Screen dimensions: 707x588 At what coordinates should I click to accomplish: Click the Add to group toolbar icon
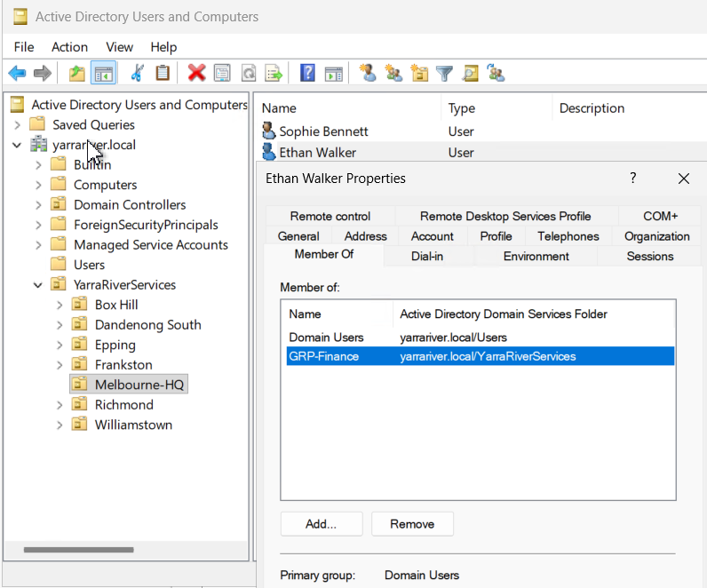496,73
